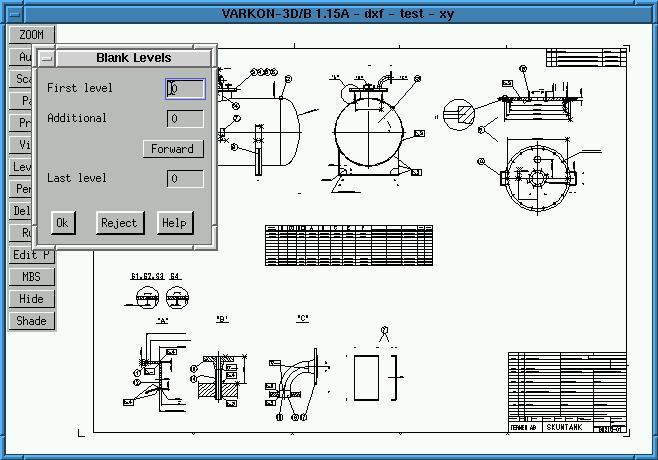Click the ZOOM toolbar button
The width and height of the screenshot is (658, 460).
click(32, 35)
